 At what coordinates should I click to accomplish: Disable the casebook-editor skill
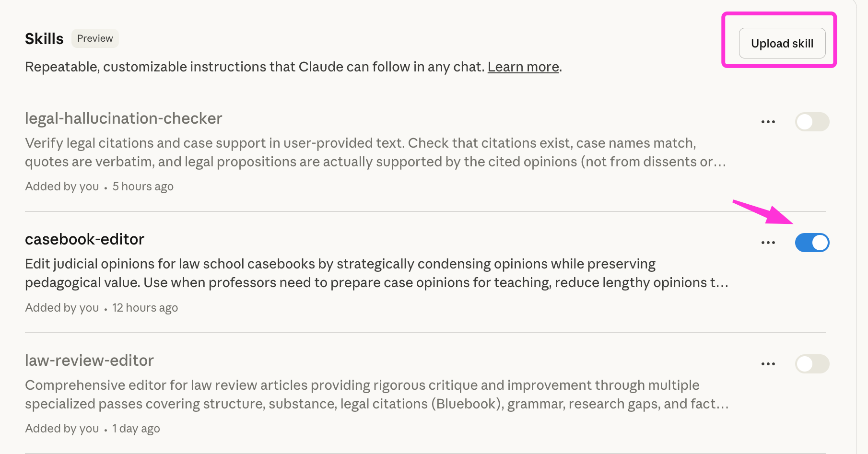(812, 243)
